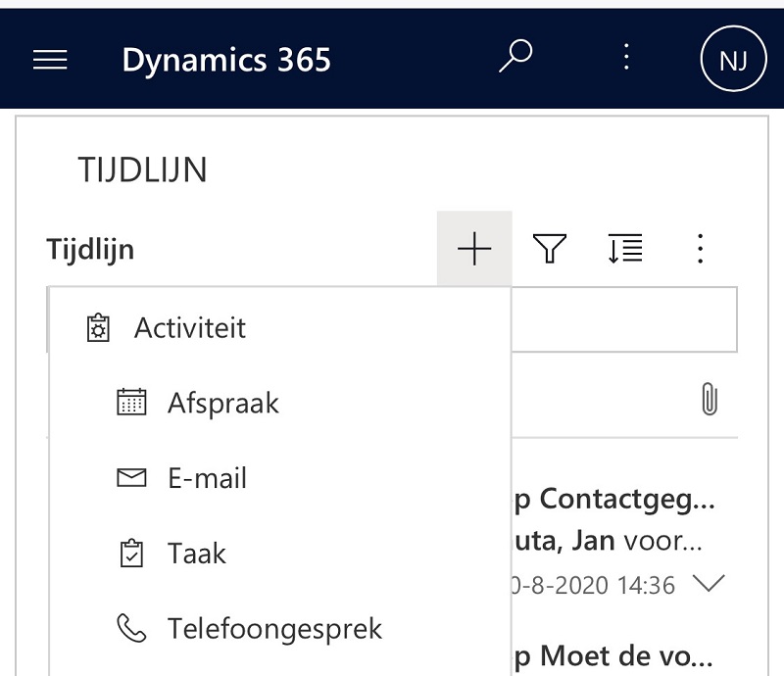Select Telefoongesprek from the activity list
Screen dimensions: 784x676
coord(274,628)
